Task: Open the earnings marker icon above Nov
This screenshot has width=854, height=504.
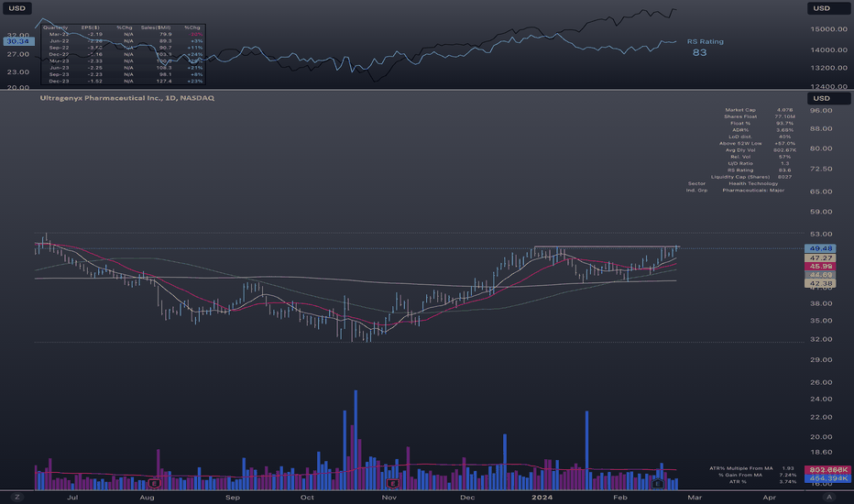Action: [x=392, y=483]
